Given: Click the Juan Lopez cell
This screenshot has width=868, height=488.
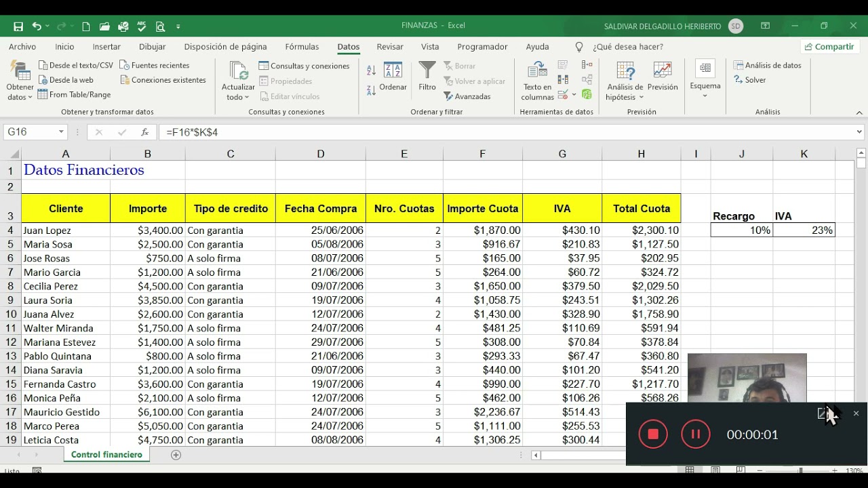Looking at the screenshot, I should point(66,230).
